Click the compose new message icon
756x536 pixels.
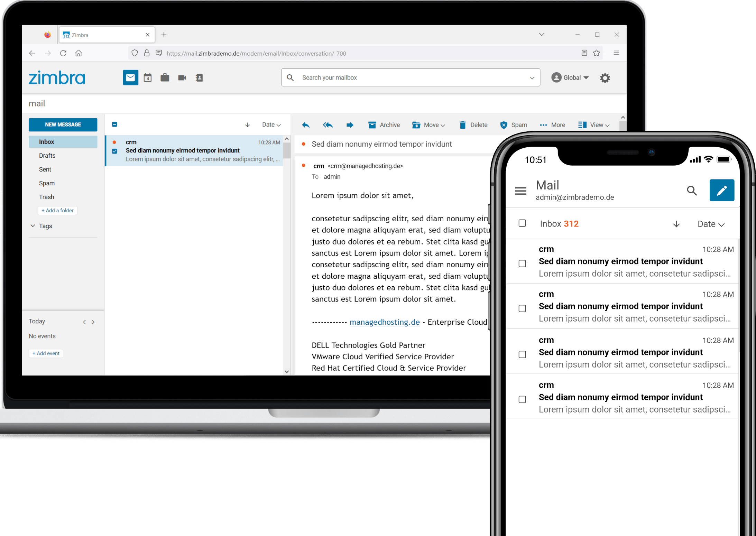coord(722,190)
